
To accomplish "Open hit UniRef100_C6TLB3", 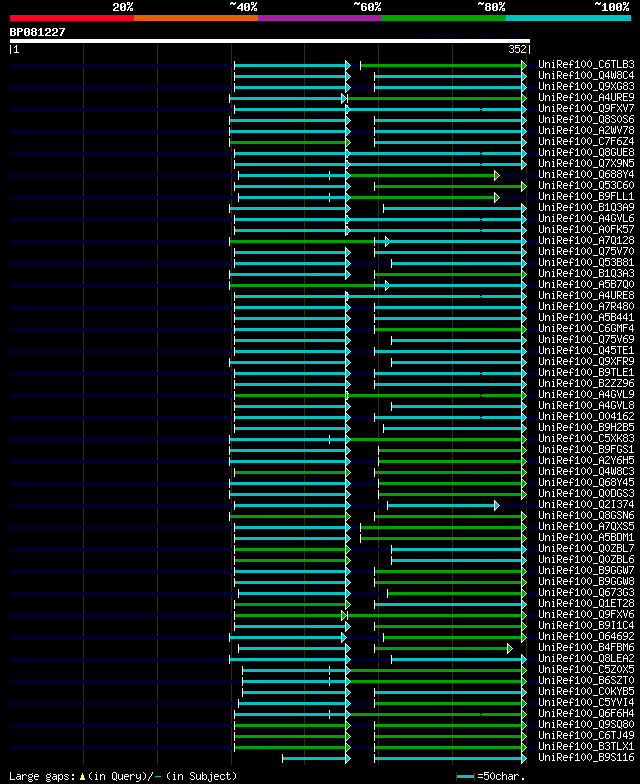I will tap(586, 64).
